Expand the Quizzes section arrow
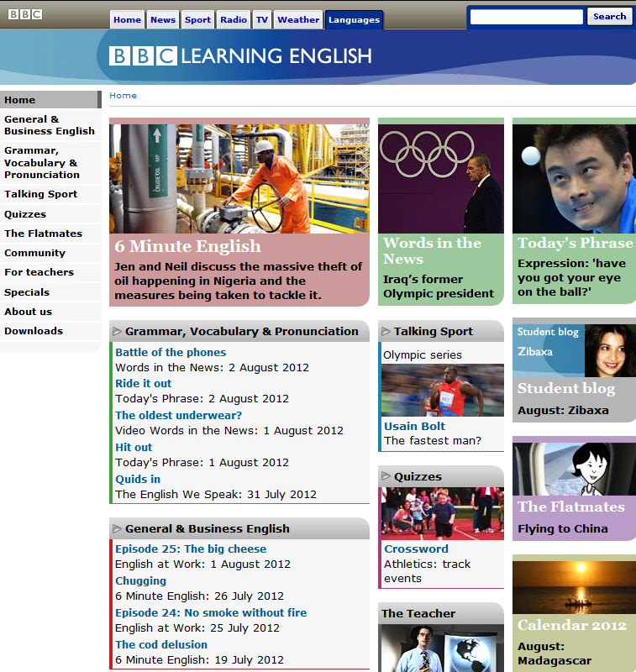This screenshot has height=672, width=636. 386,476
